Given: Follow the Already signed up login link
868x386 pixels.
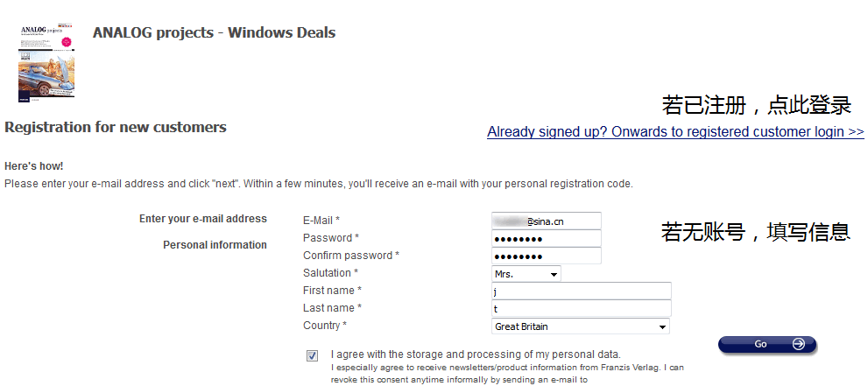Looking at the screenshot, I should 675,132.
